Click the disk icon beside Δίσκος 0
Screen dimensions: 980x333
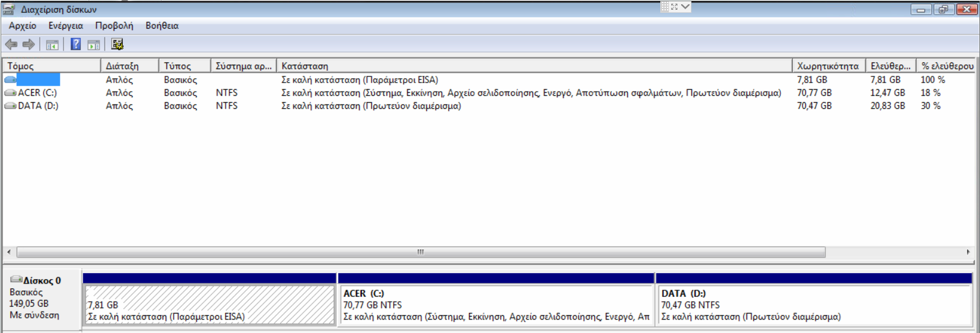point(16,279)
